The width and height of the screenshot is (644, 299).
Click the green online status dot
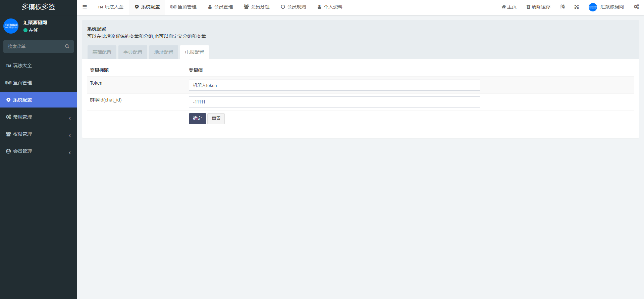point(25,30)
